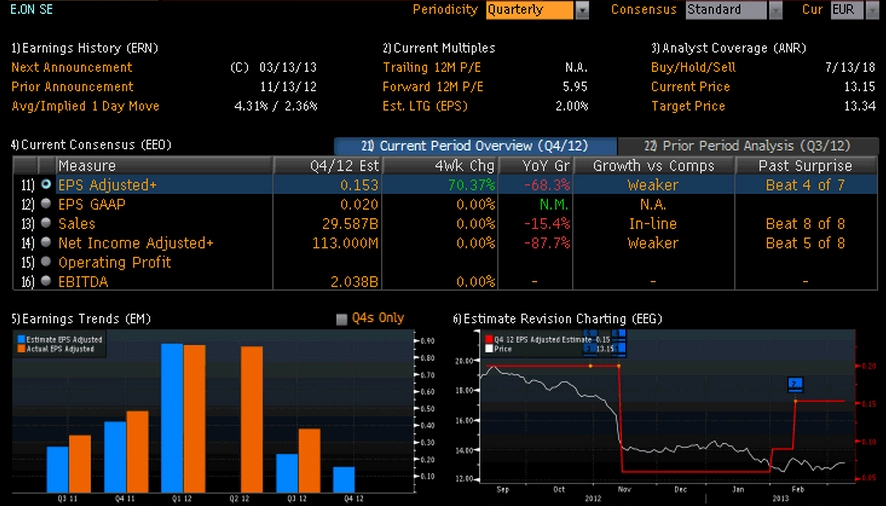This screenshot has height=506, width=886.
Task: Open Estimate Revision Charting (EEG) section
Action: (x=557, y=319)
